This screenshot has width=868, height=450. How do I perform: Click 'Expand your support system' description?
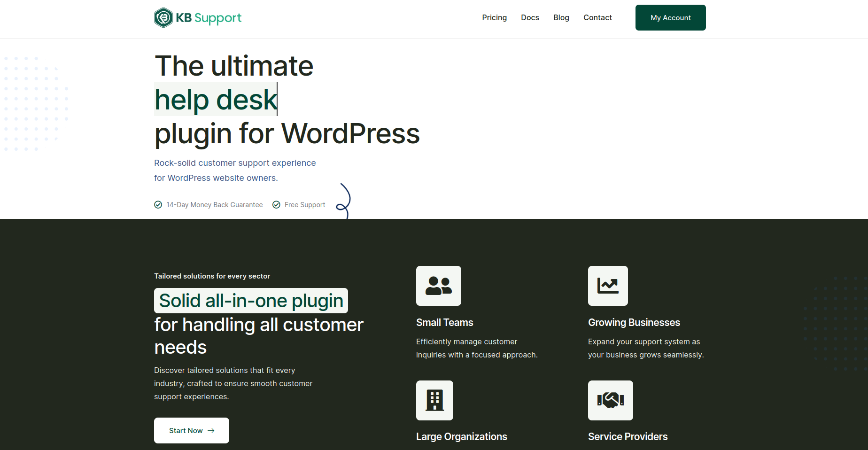point(646,348)
